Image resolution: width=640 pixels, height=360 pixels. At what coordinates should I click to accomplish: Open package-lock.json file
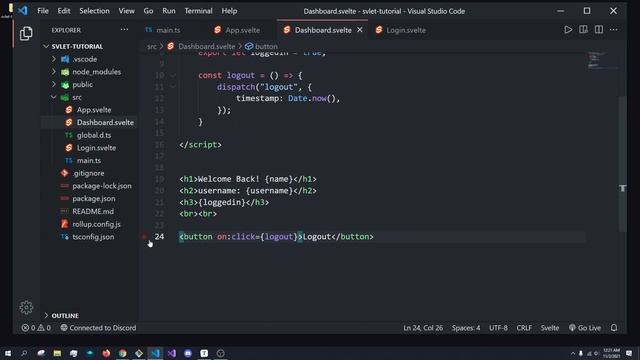(102, 186)
